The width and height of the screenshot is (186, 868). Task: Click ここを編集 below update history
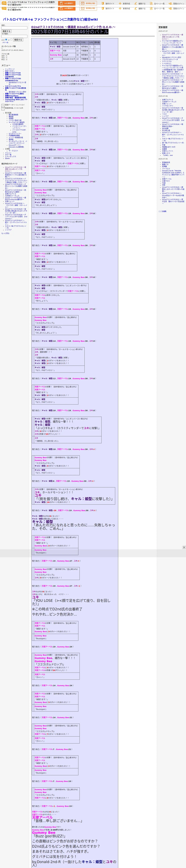[x=162, y=211]
